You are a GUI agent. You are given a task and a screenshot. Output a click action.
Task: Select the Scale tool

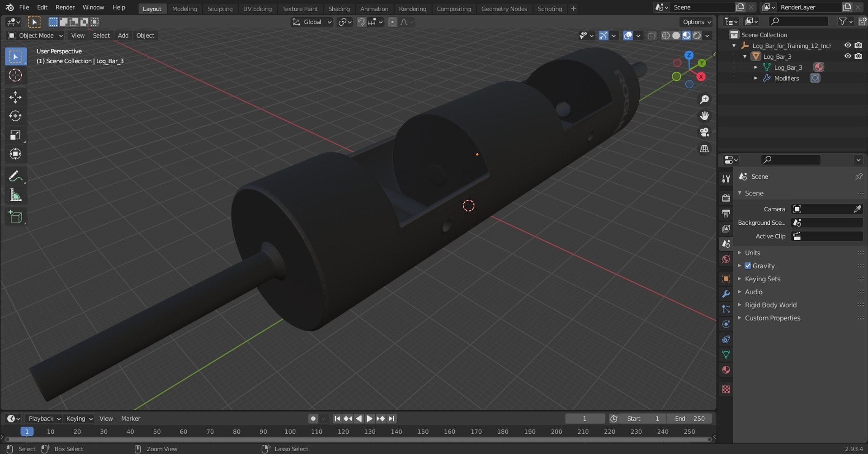(x=15, y=135)
